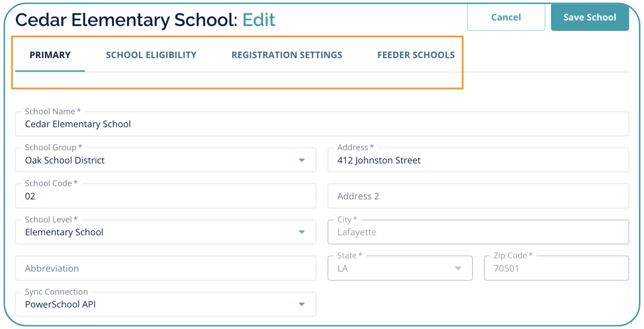Switch to the Primary tab
The height and width of the screenshot is (329, 644).
tap(50, 55)
